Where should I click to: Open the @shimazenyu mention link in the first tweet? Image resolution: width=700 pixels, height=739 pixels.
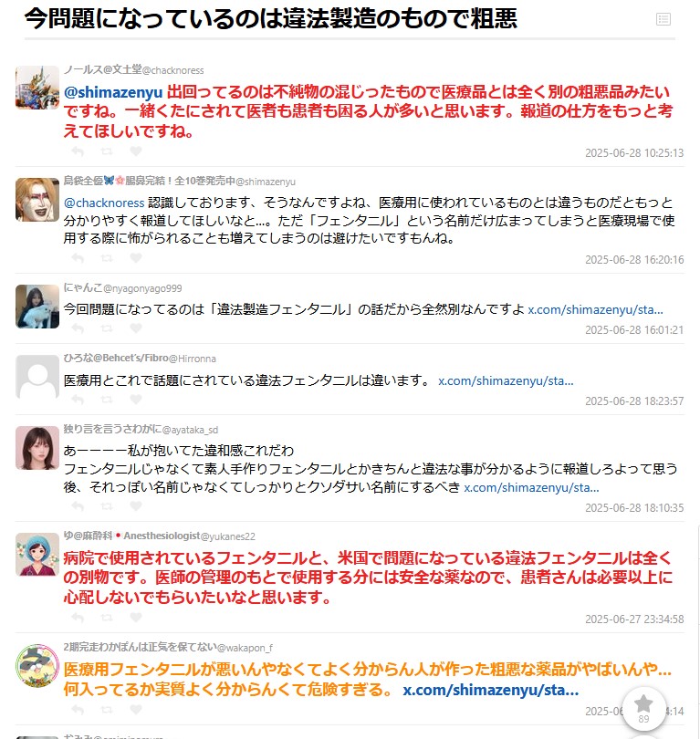pos(113,91)
